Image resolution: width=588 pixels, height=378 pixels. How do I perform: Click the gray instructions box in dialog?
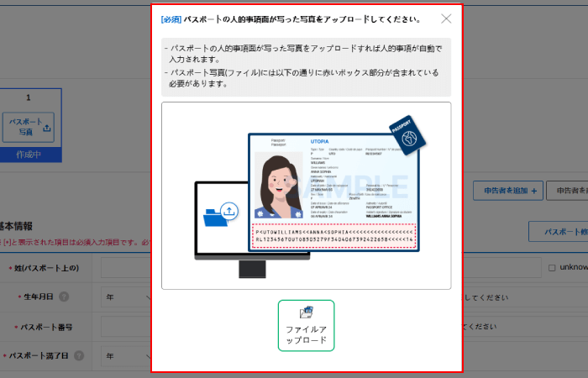pyautogui.click(x=306, y=66)
